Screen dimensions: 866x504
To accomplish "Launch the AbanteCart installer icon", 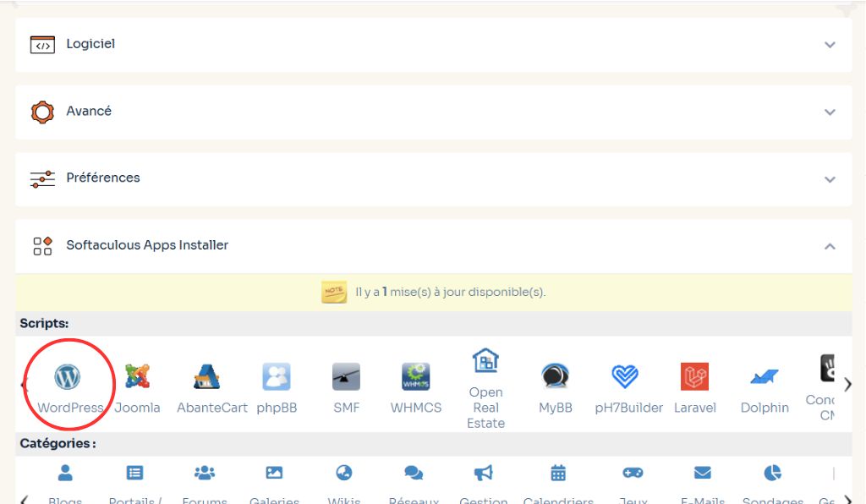I will [x=206, y=376].
